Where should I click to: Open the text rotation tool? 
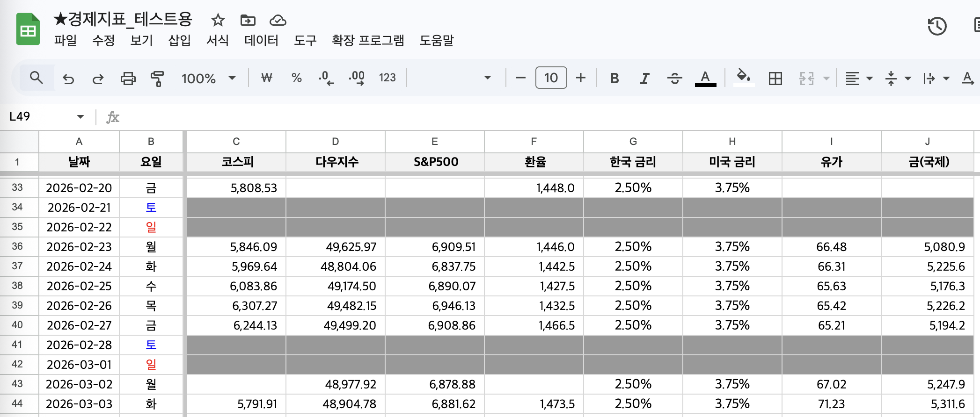coord(968,78)
